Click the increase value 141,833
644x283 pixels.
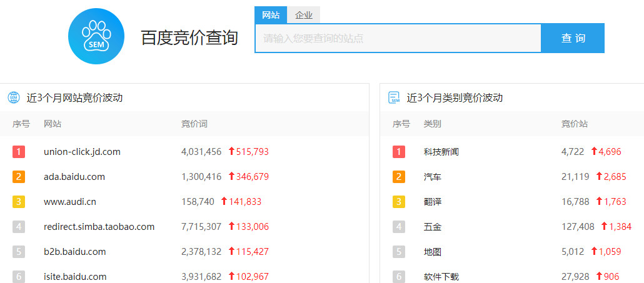click(245, 202)
